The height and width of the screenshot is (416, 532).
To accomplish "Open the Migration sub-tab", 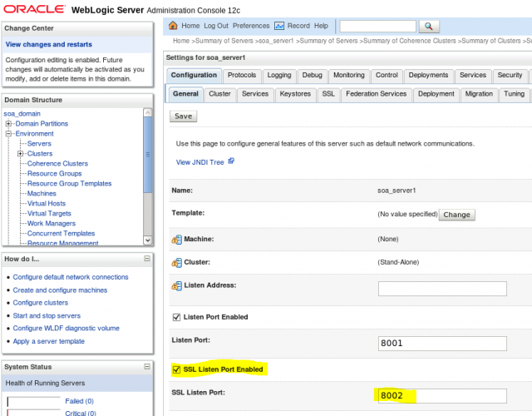I will click(x=479, y=94).
